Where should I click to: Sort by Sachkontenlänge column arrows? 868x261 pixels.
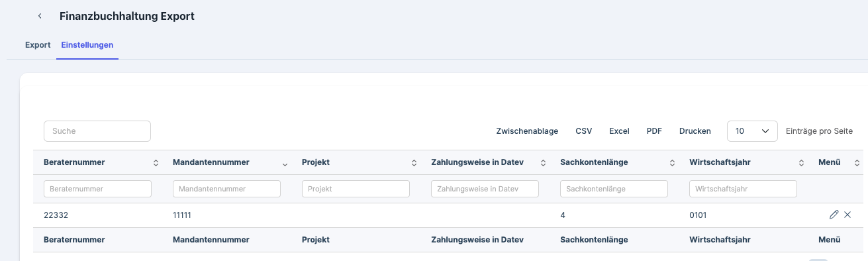[672, 163]
